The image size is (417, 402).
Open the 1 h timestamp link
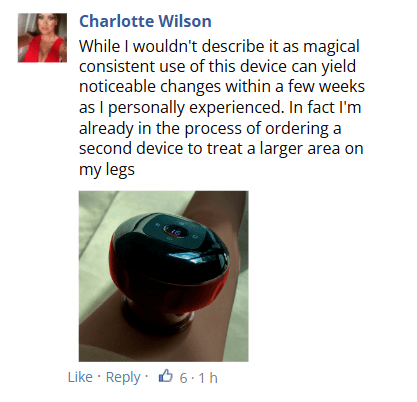point(208,378)
